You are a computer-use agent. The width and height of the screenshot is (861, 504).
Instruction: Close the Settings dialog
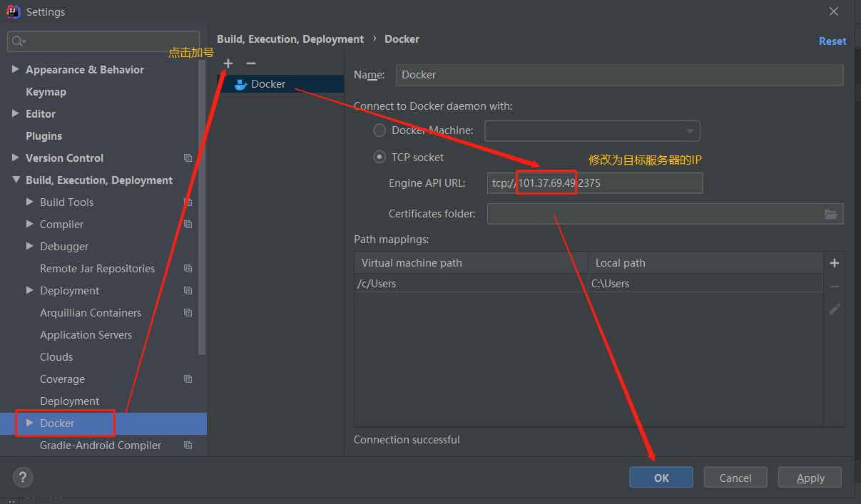point(834,11)
